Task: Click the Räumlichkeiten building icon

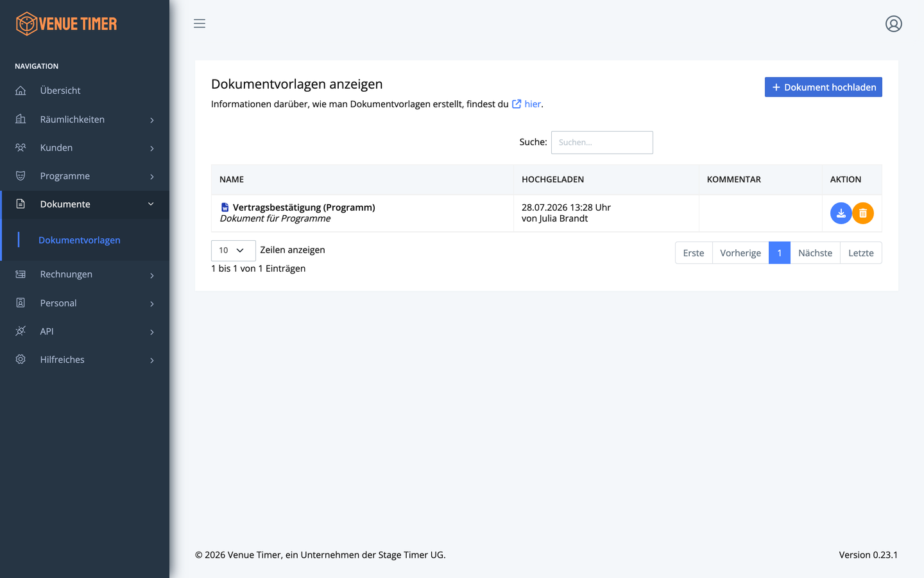Action: (x=21, y=119)
